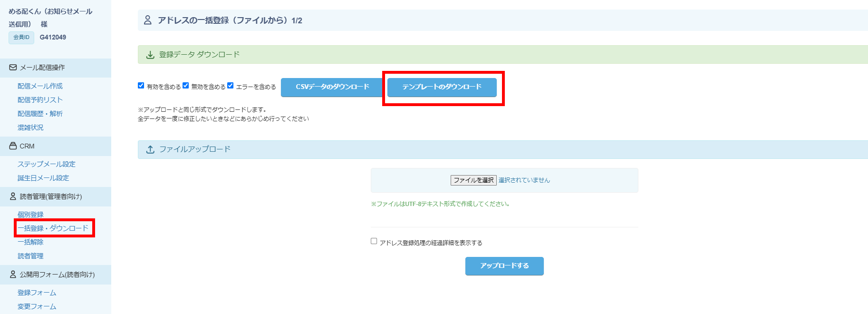Click the download icon in 登録データ ダウンロード bar
Image resolution: width=868 pixels, height=314 pixels.
click(x=150, y=55)
